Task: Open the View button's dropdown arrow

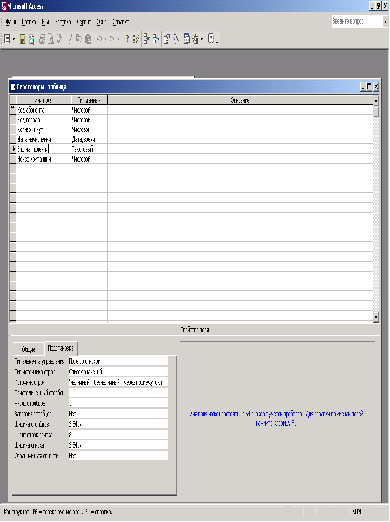Action: click(14, 39)
